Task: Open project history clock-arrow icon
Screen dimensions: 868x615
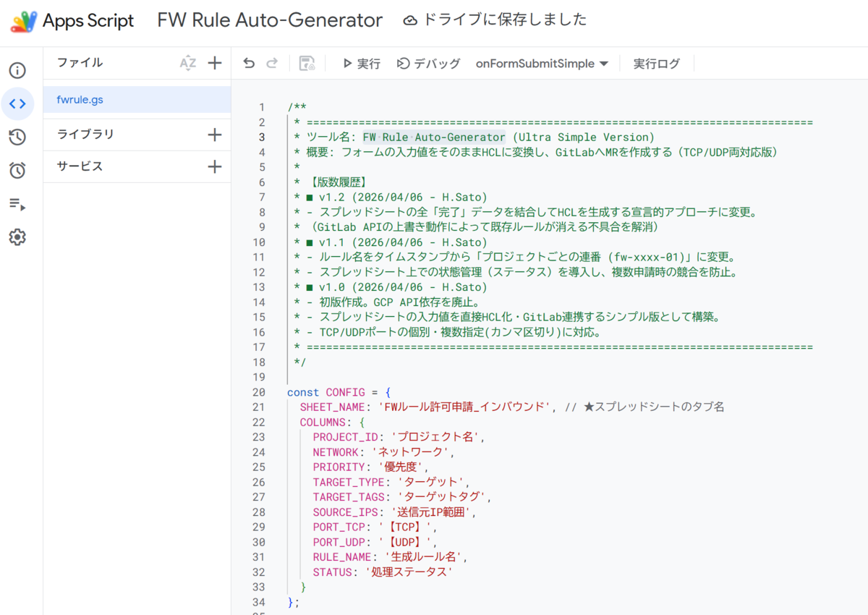Action: [17, 137]
